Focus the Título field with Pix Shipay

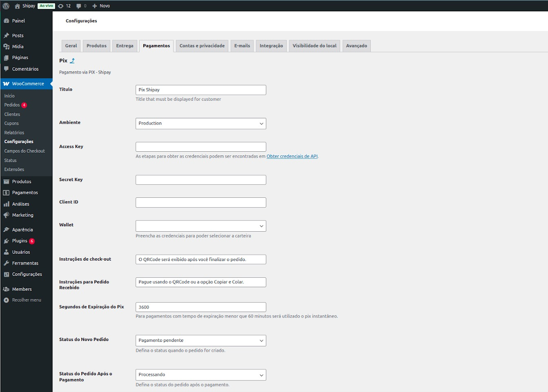point(201,90)
